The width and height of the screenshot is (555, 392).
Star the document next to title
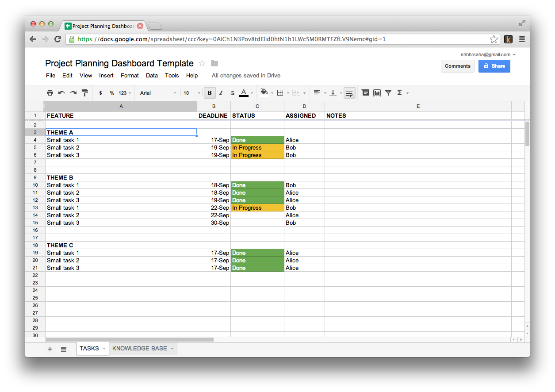(202, 63)
